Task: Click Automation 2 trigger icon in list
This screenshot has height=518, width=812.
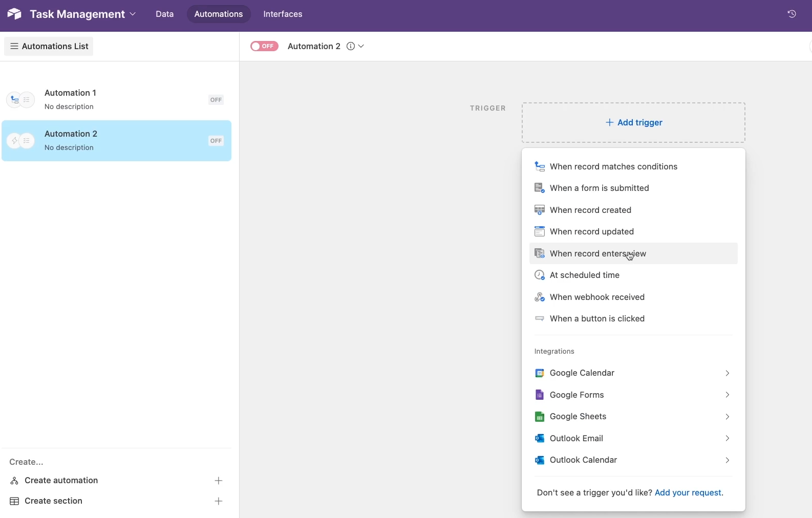Action: point(15,141)
